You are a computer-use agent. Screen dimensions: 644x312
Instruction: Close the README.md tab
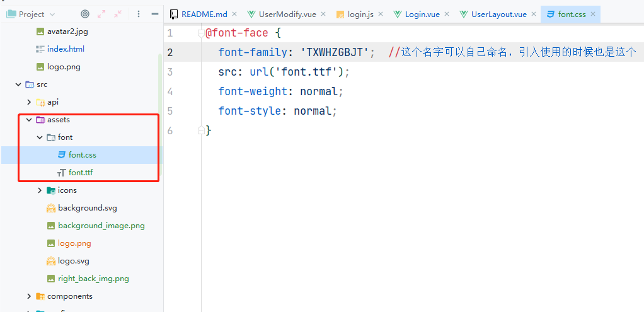click(234, 14)
